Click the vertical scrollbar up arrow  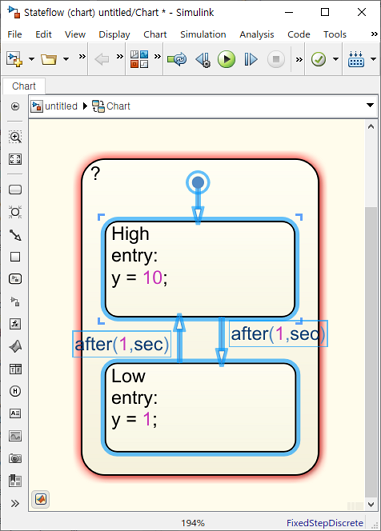pyautogui.click(x=371, y=127)
